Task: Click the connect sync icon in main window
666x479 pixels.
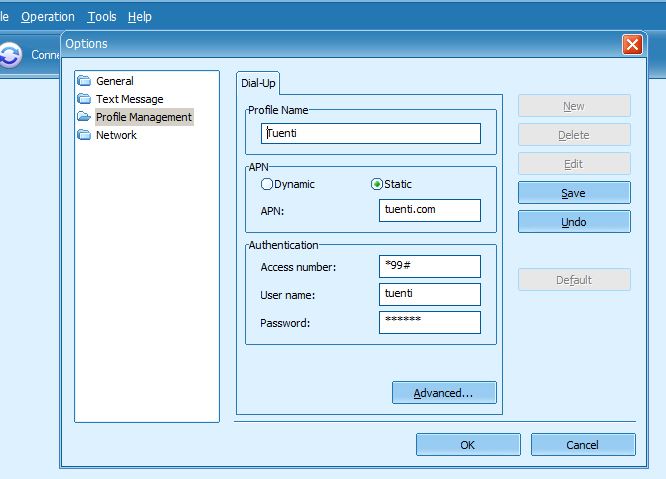Action: (x=10, y=55)
